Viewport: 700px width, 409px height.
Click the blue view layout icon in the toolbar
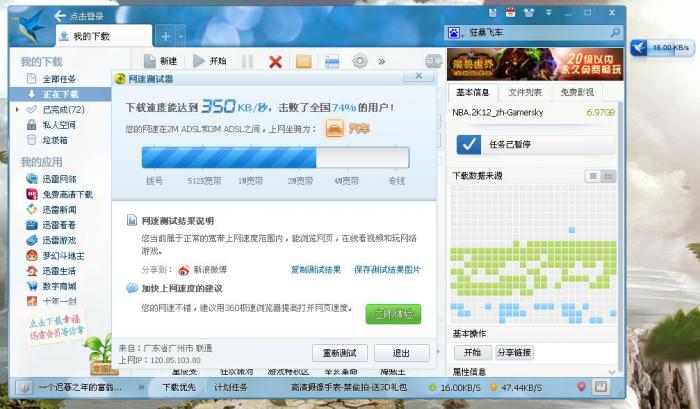(332, 62)
